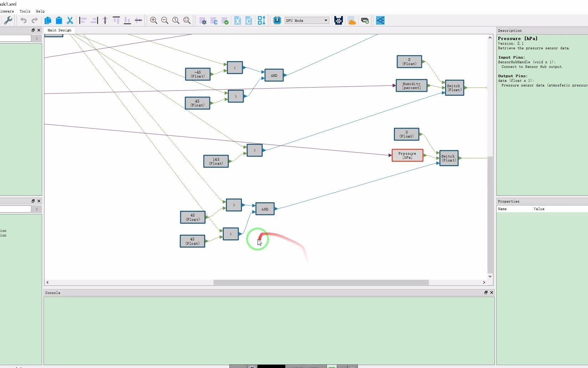Click the blue X toolbar icon
This screenshot has height=368, width=588.
tap(238, 20)
